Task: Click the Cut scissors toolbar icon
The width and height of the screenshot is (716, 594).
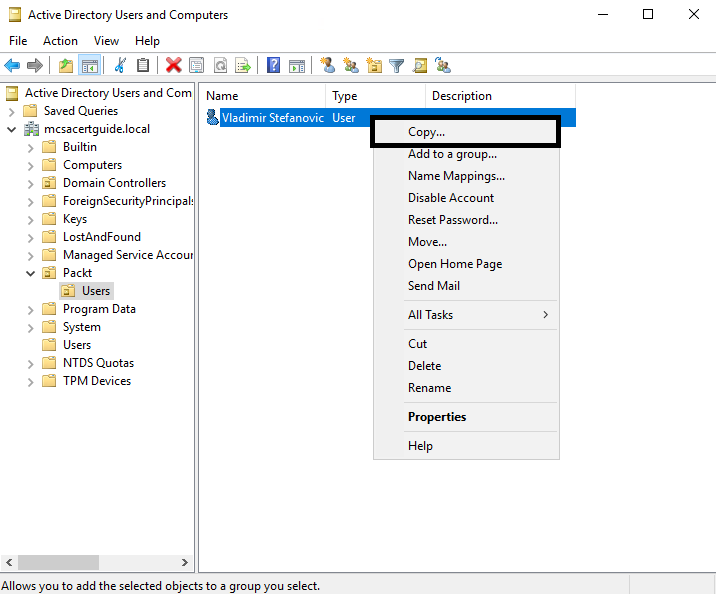Action: (120, 66)
